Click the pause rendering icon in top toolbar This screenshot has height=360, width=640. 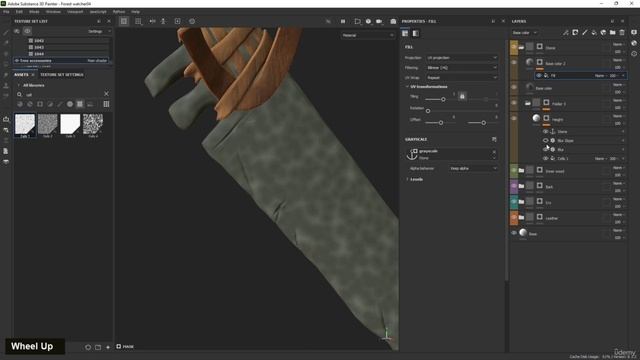[x=343, y=21]
